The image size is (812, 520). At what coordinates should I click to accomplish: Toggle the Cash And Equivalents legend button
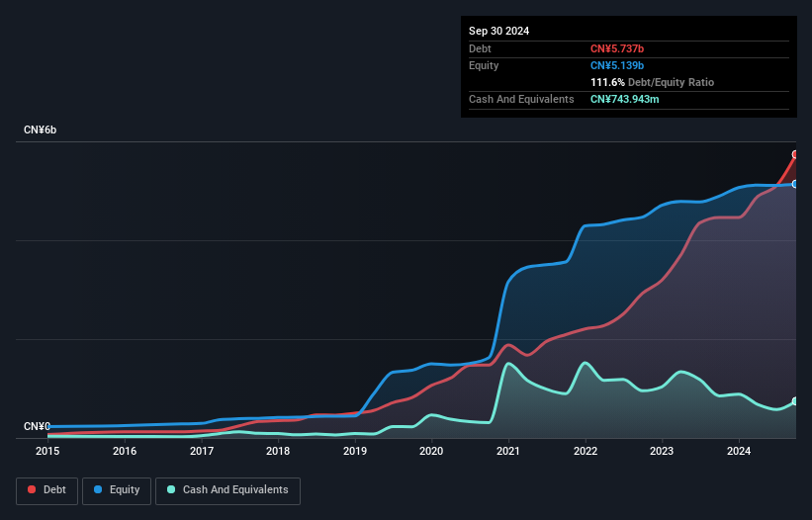point(227,490)
